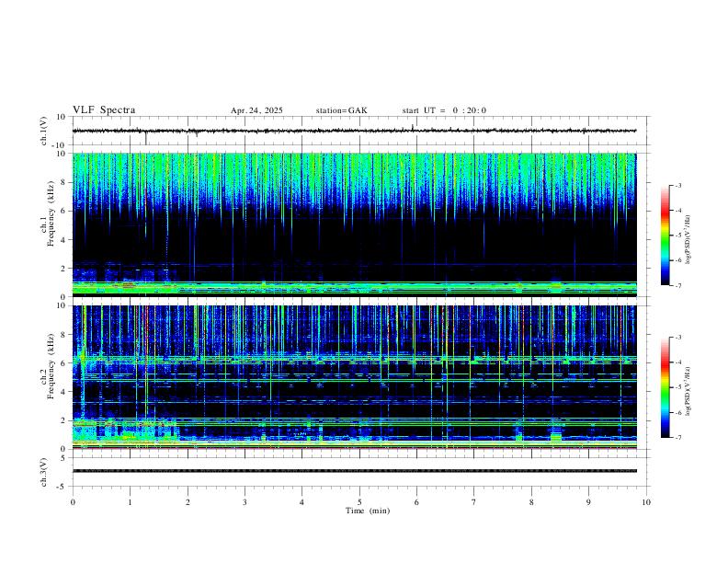Image resolution: width=728 pixels, height=563 pixels.
Task: Click the "-5" tick on the upper color bar
Action: pos(678,236)
